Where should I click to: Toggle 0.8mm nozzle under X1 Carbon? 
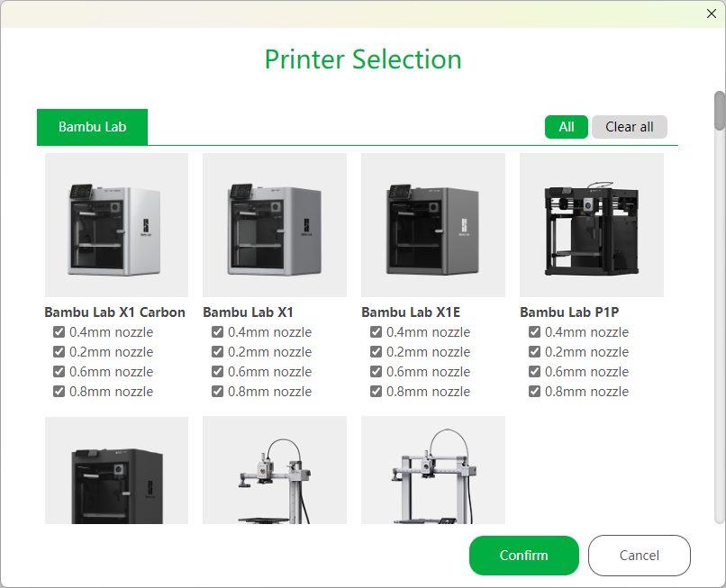pos(59,392)
